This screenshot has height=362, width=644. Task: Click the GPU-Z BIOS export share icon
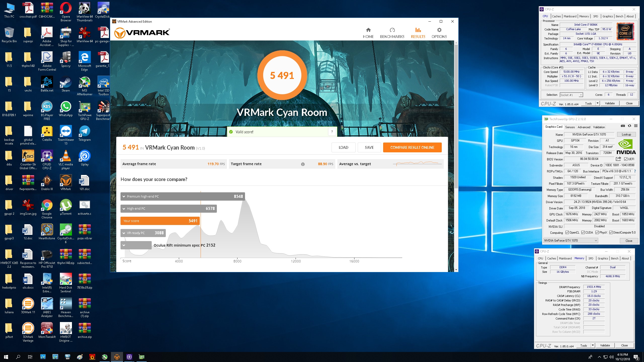pos(618,159)
